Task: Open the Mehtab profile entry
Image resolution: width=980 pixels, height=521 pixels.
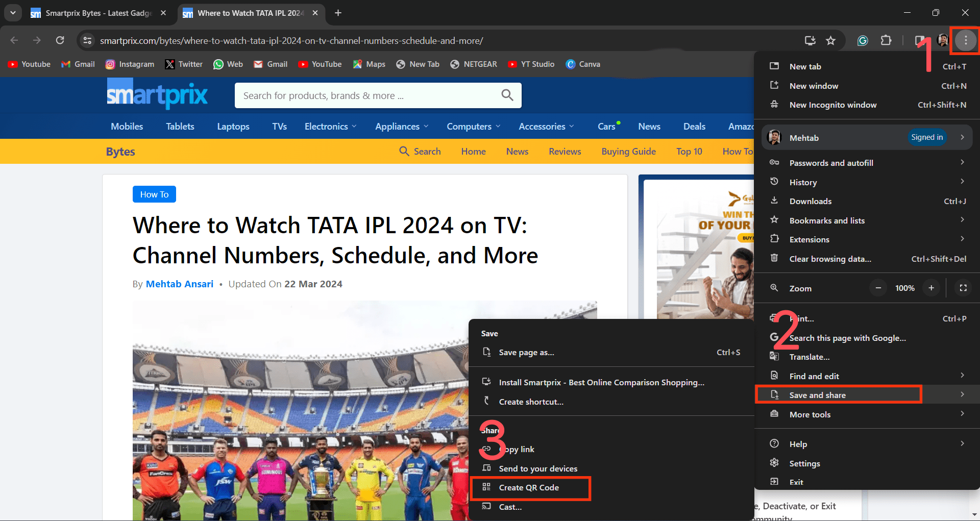Action: click(867, 137)
